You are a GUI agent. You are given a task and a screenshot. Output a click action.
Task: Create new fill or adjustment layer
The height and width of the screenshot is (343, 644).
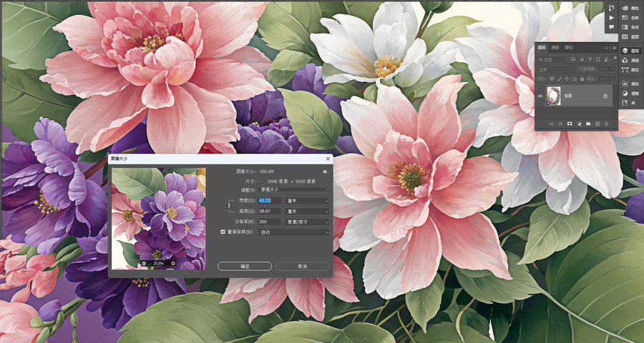click(579, 124)
